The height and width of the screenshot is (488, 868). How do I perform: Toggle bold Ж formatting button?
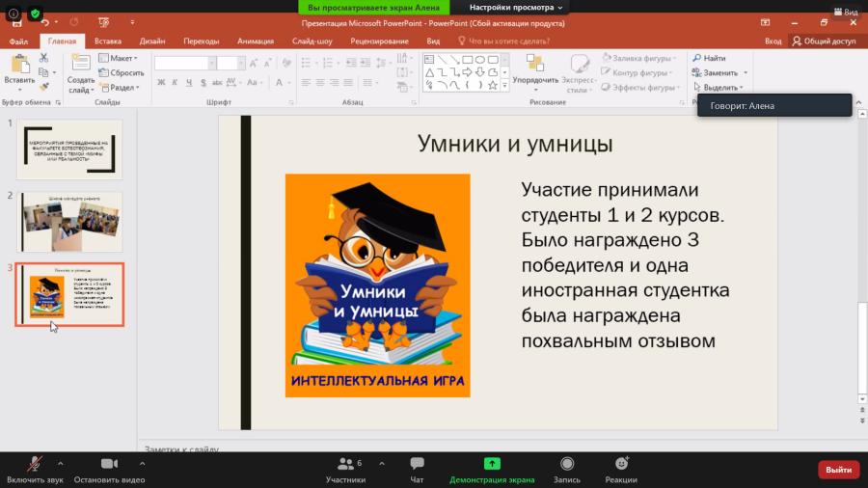pos(161,82)
